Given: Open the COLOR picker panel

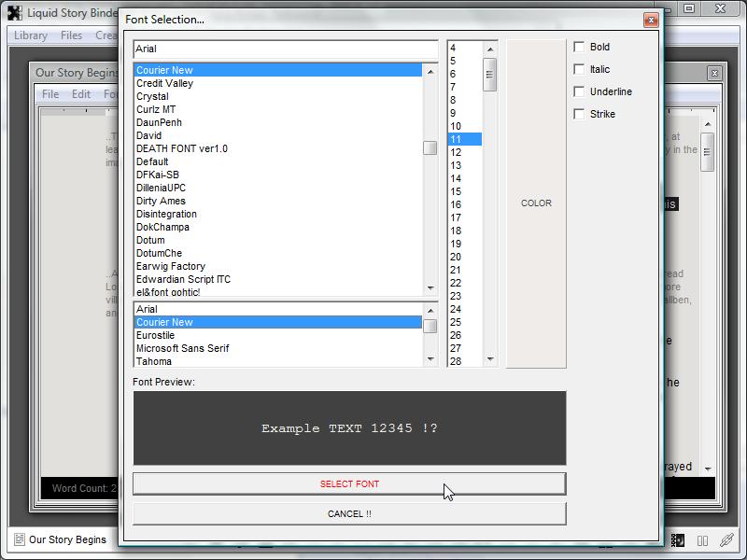Looking at the screenshot, I should [x=536, y=203].
